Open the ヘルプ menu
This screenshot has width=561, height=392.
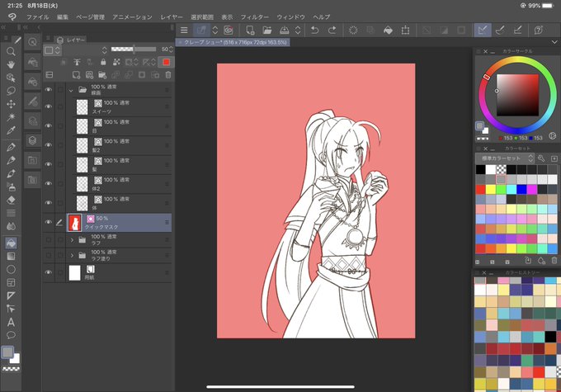[321, 17]
